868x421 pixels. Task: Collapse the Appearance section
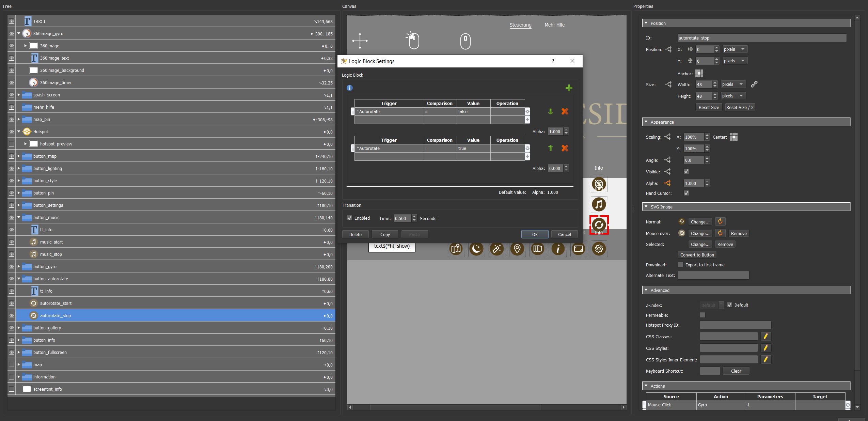pyautogui.click(x=646, y=122)
